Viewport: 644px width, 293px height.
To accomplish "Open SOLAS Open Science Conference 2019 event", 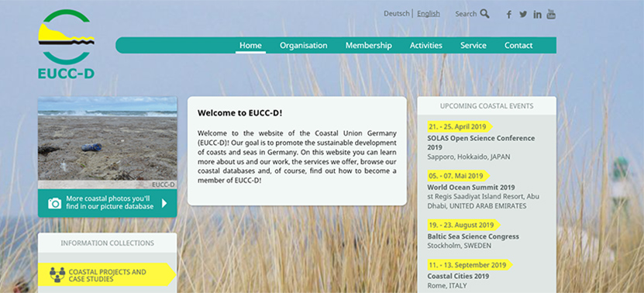I will pos(481,143).
